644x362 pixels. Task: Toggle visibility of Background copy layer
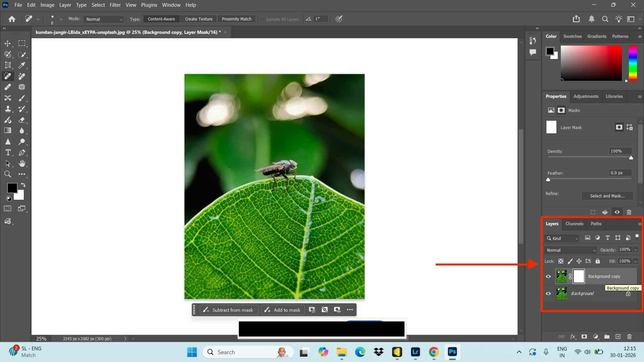coord(548,276)
